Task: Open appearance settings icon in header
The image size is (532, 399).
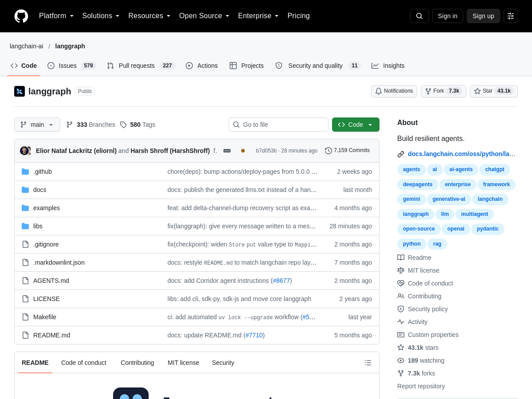Action: point(511,16)
